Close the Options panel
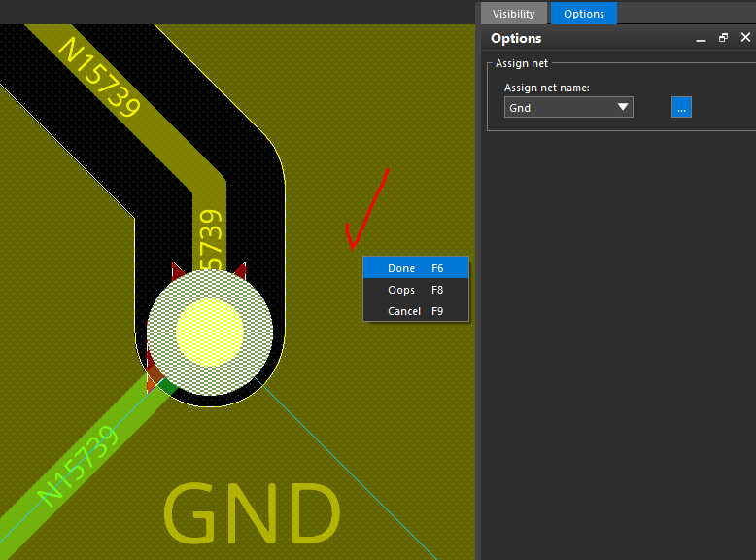 (x=745, y=37)
